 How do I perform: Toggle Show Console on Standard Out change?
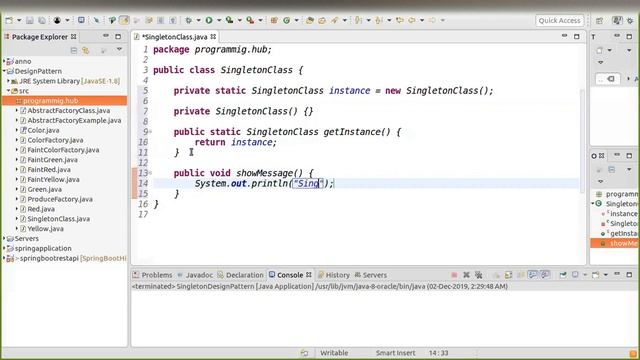tap(533, 275)
